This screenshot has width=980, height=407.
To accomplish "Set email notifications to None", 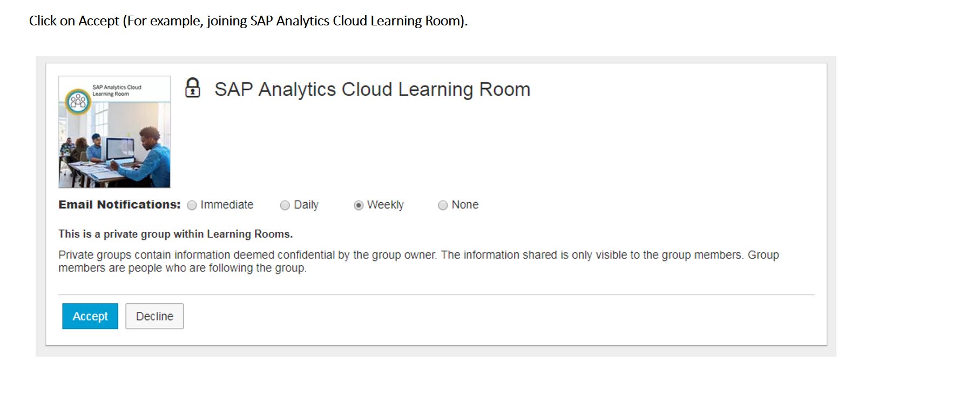I will point(443,205).
